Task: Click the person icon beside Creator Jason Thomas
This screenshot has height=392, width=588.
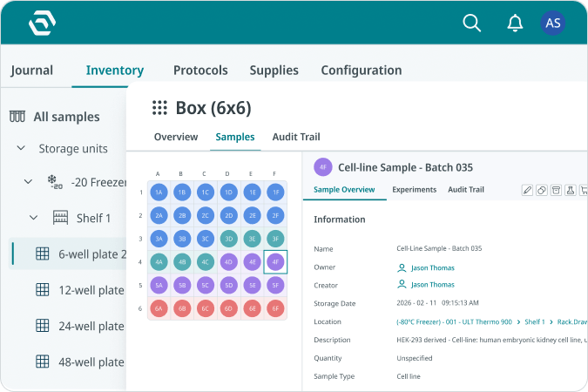Action: (402, 284)
